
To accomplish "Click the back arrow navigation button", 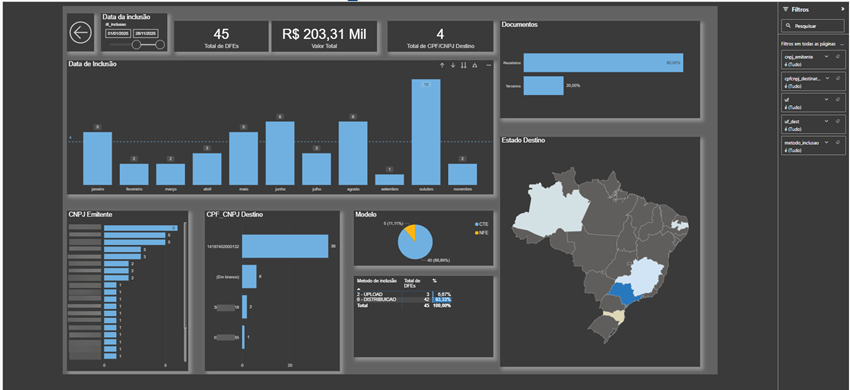I will [x=80, y=33].
